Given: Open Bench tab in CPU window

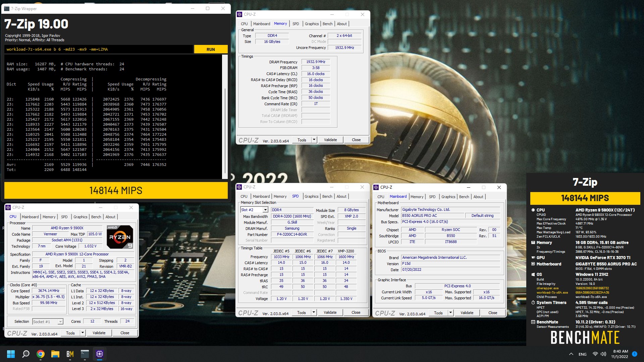Looking at the screenshot, I should tap(96, 217).
